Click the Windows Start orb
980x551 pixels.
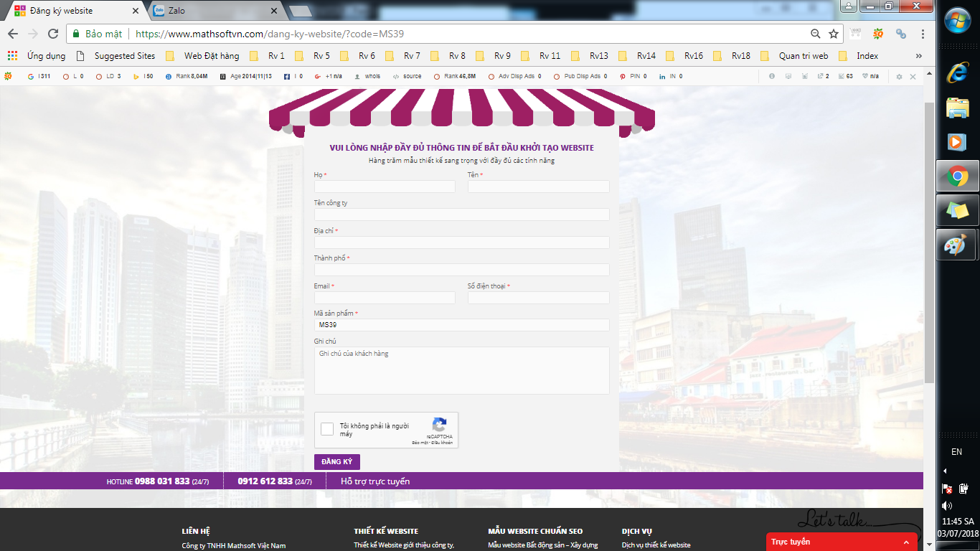click(x=958, y=20)
